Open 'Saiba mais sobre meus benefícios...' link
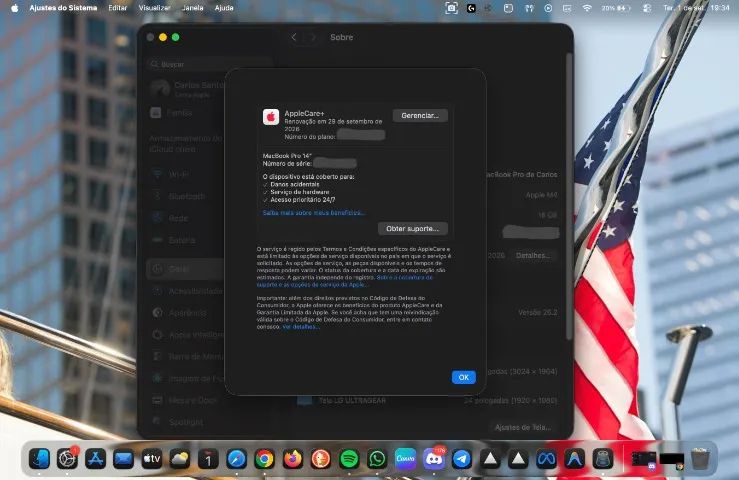 [313, 213]
